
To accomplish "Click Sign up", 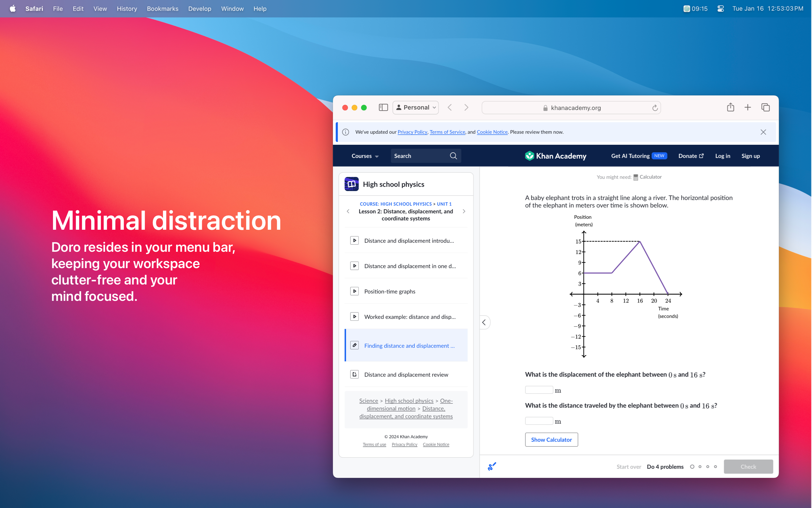I will [x=750, y=156].
